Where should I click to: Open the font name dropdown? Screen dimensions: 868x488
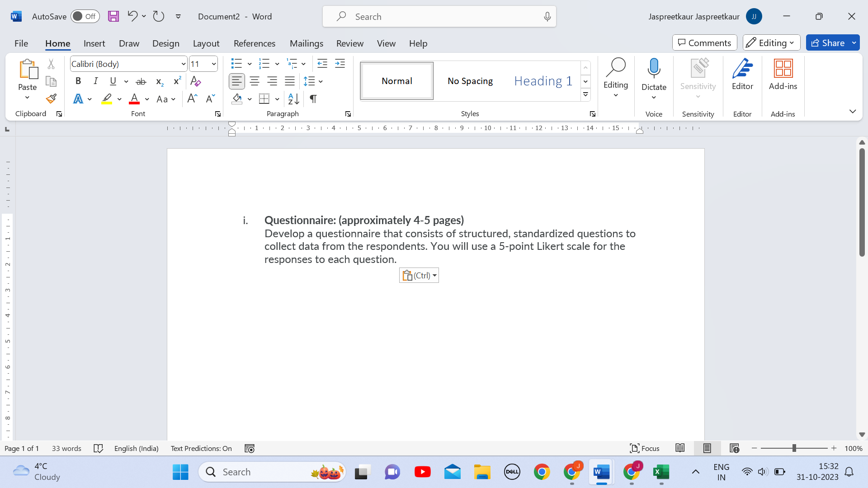[183, 64]
